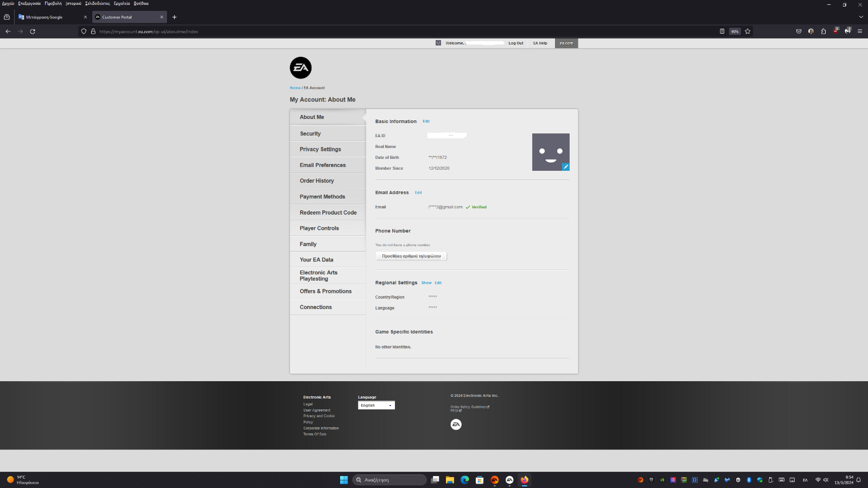This screenshot has height=488, width=868.
Task: Edit the Regional Settings section
Action: [438, 283]
